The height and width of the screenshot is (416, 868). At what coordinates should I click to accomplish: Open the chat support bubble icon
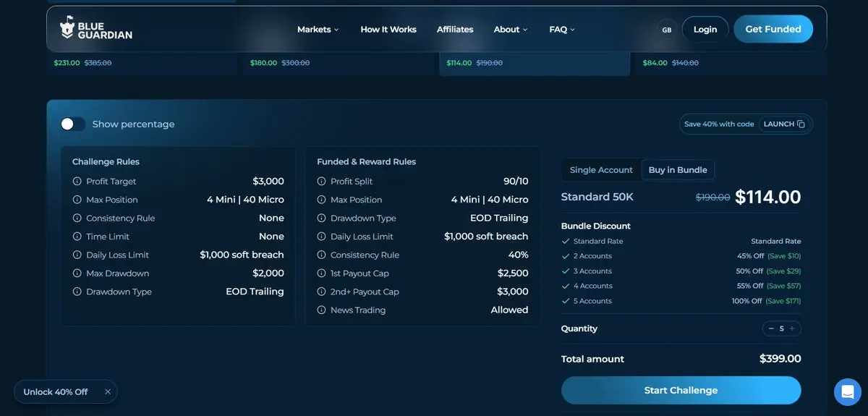[x=847, y=392]
